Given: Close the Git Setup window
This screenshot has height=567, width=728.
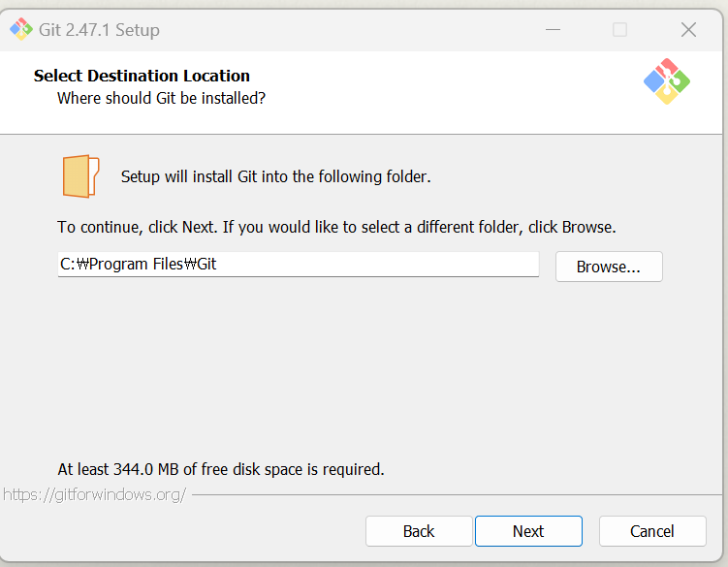Looking at the screenshot, I should pos(688,30).
